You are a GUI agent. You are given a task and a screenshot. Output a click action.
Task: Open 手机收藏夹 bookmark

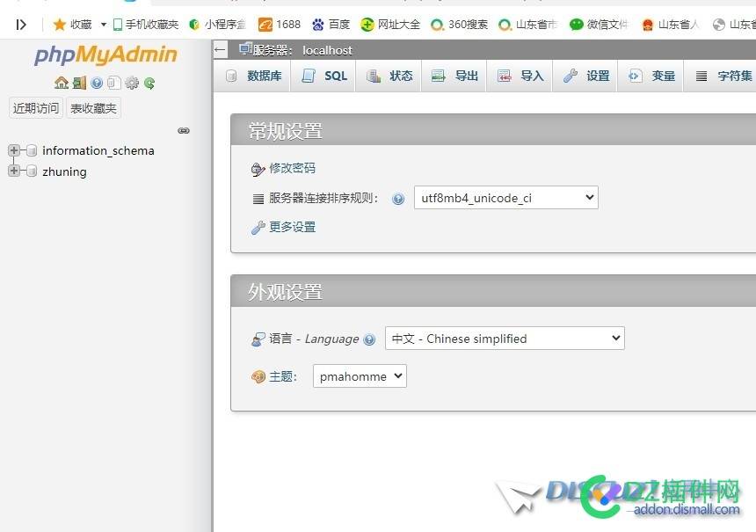pyautogui.click(x=146, y=24)
